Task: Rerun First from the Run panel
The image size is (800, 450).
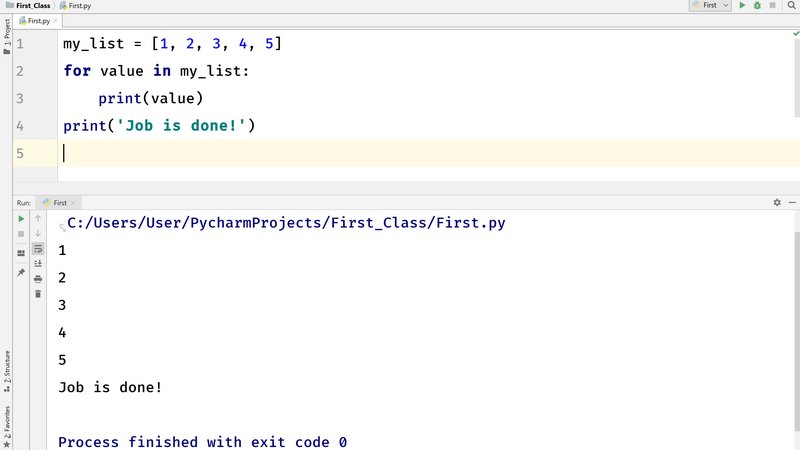Action: click(21, 218)
